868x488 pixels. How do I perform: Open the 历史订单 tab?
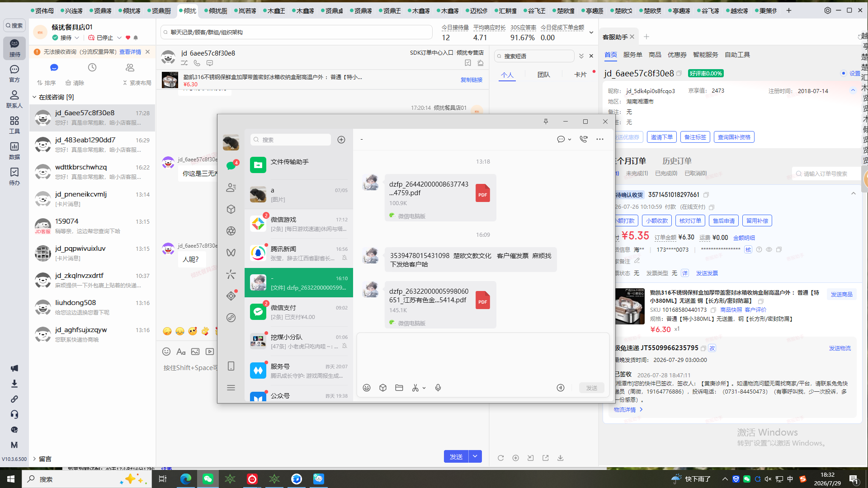click(x=677, y=161)
